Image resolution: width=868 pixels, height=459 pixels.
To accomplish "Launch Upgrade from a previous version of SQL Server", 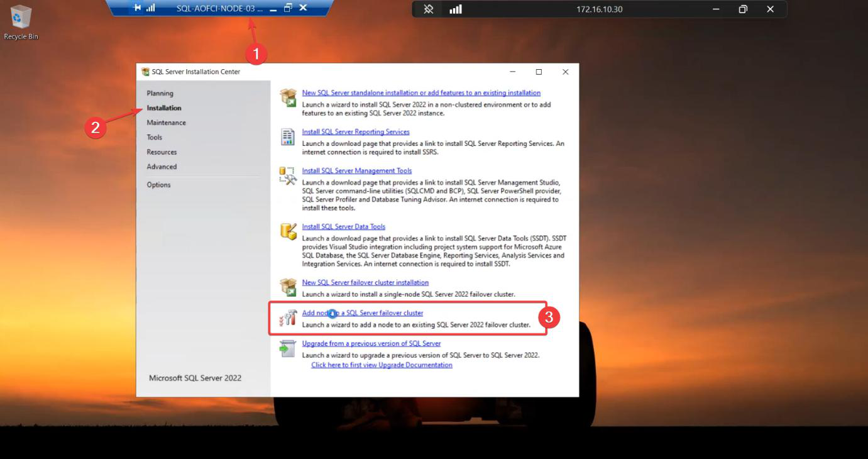I will pos(371,344).
